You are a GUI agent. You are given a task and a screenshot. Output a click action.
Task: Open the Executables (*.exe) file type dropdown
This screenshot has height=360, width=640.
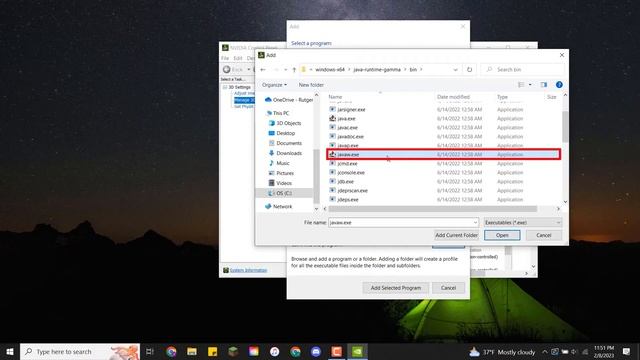pos(522,222)
